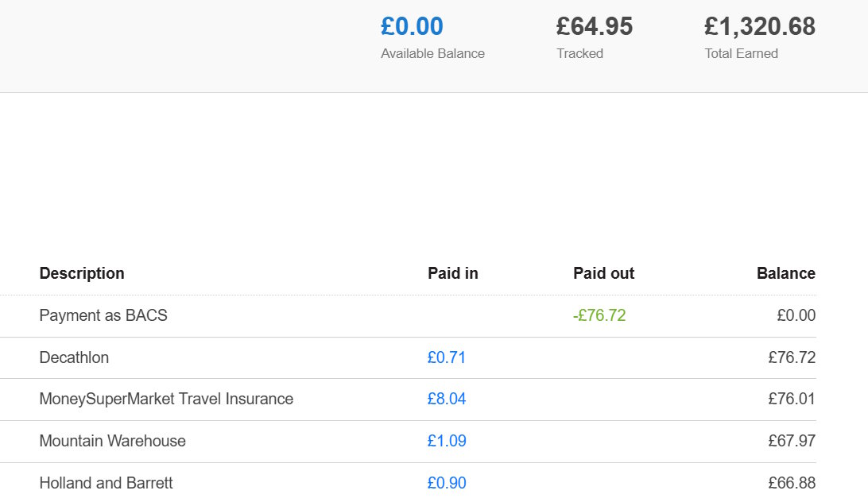
Task: Open the Decathlon transaction row
Action: (x=74, y=357)
